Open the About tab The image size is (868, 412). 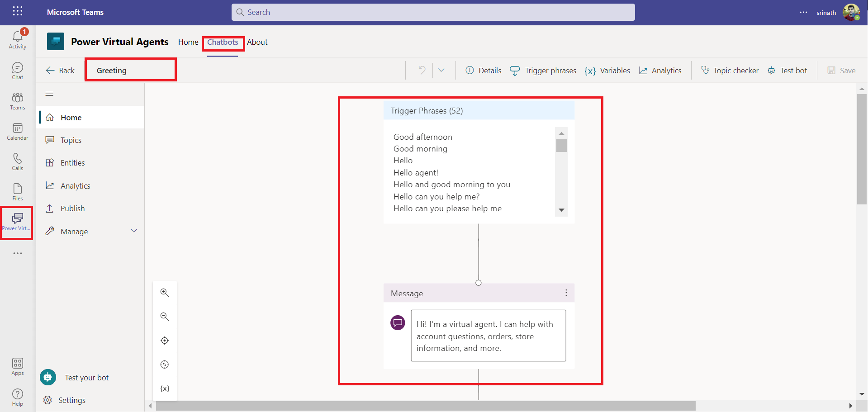257,43
